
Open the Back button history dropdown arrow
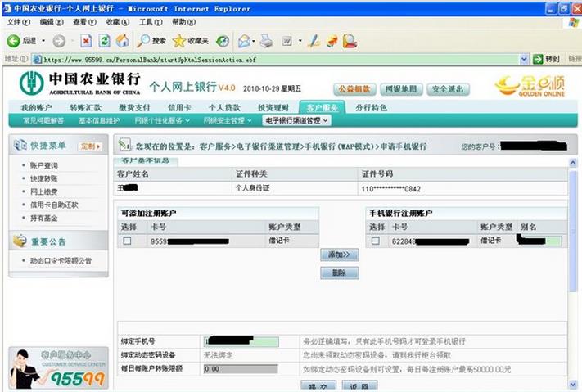click(x=43, y=41)
